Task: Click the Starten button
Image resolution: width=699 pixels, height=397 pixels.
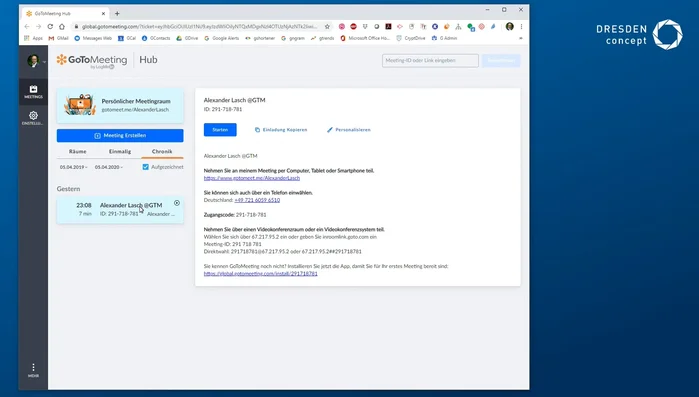Action: (x=220, y=130)
